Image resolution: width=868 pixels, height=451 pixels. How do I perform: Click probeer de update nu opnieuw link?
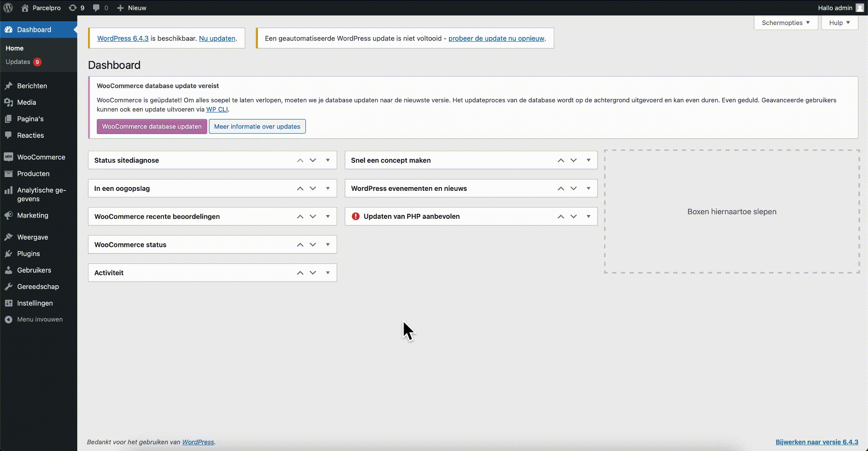click(496, 38)
